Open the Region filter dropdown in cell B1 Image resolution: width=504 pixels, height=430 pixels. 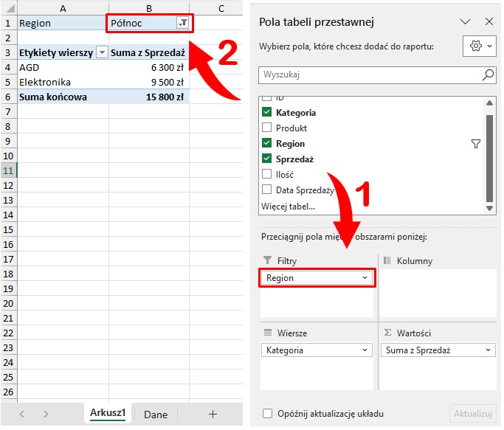coord(182,23)
